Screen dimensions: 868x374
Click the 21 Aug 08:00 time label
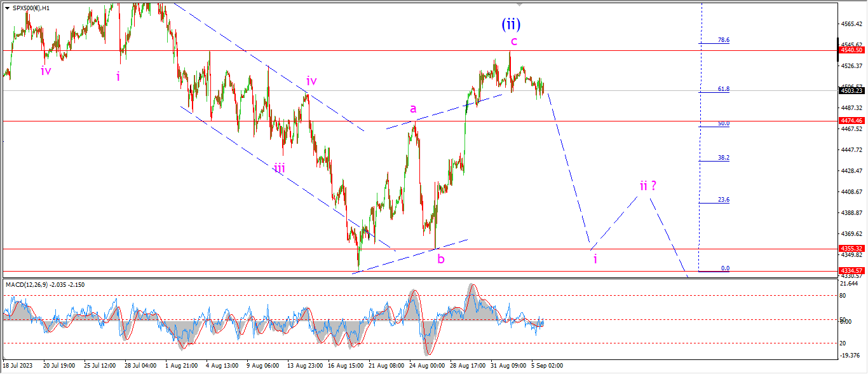(386, 366)
